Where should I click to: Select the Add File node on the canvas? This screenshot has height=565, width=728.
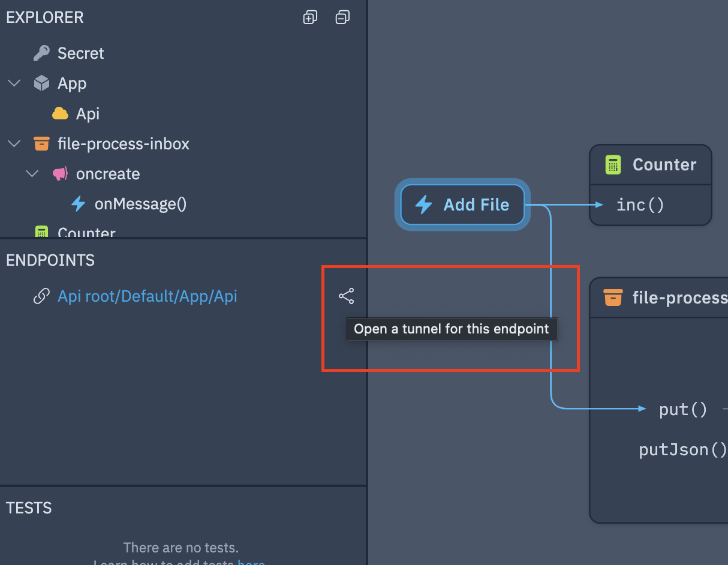462,205
